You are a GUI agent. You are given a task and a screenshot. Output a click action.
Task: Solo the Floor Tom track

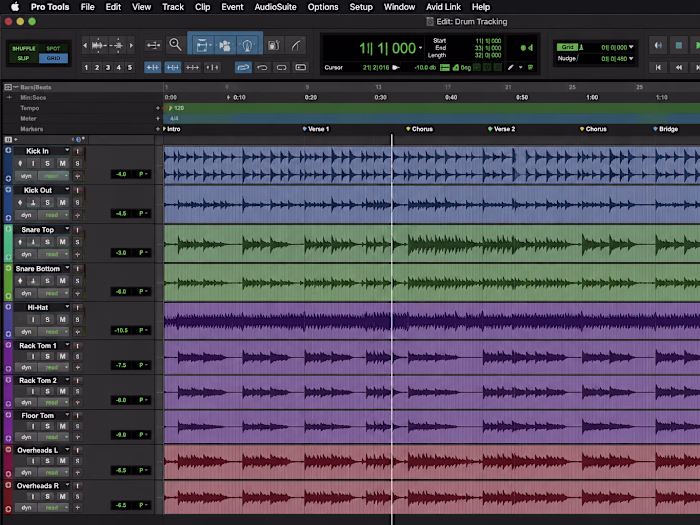(x=47, y=426)
